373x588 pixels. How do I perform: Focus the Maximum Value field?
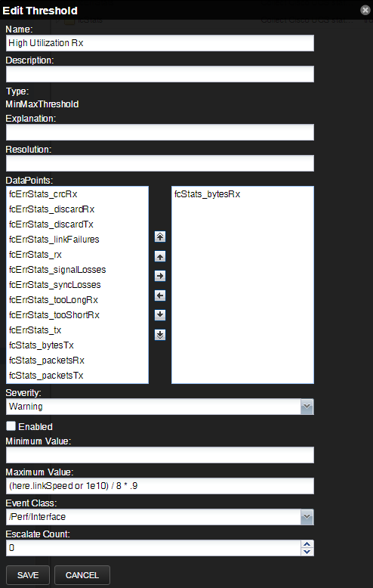pyautogui.click(x=160, y=486)
